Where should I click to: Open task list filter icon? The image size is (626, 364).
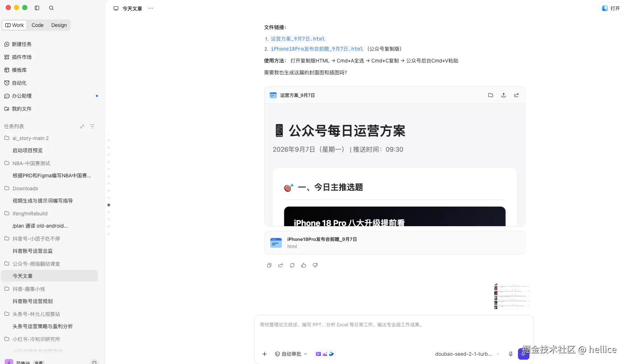point(92,126)
